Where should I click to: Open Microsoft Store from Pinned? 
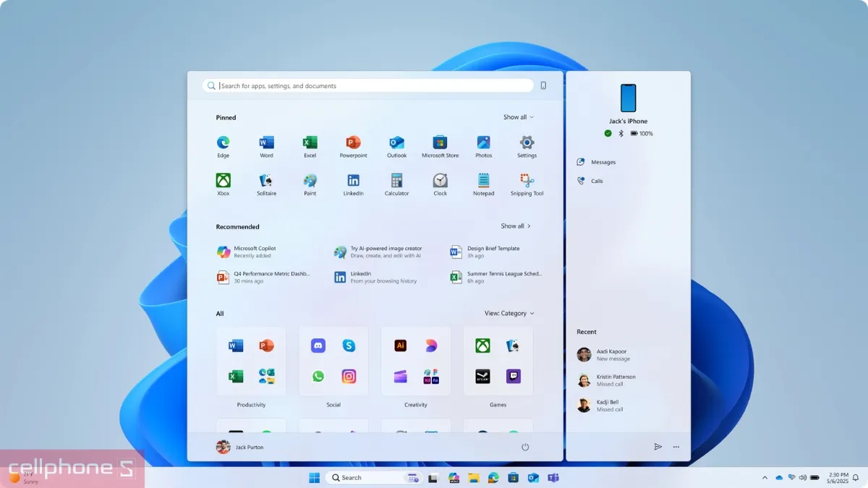click(x=440, y=146)
